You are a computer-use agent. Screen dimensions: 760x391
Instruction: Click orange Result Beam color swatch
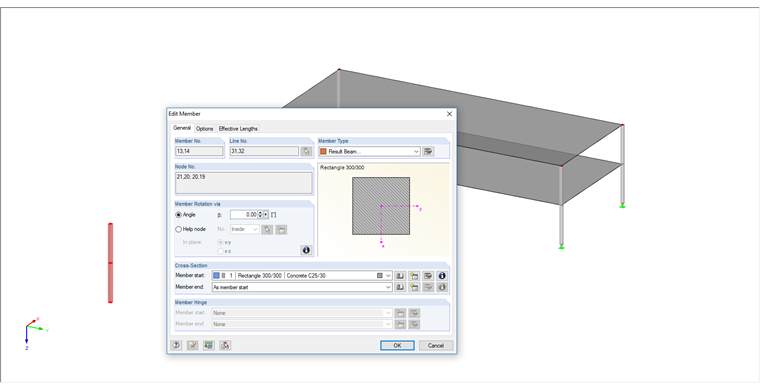click(x=323, y=152)
